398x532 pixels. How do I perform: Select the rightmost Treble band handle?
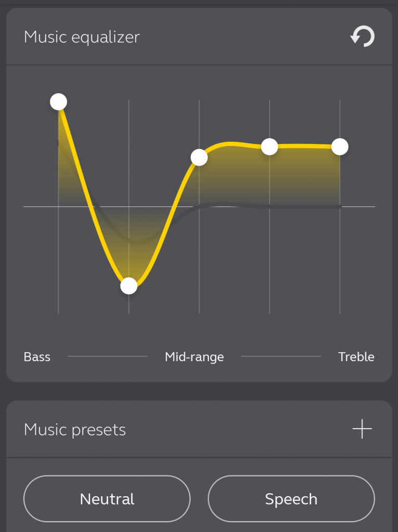[339, 147]
